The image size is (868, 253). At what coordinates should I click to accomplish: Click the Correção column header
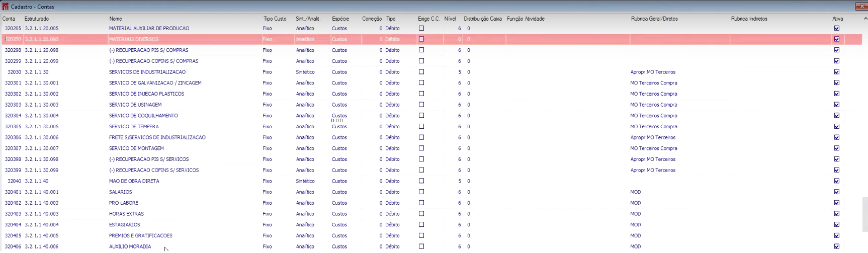coord(372,19)
